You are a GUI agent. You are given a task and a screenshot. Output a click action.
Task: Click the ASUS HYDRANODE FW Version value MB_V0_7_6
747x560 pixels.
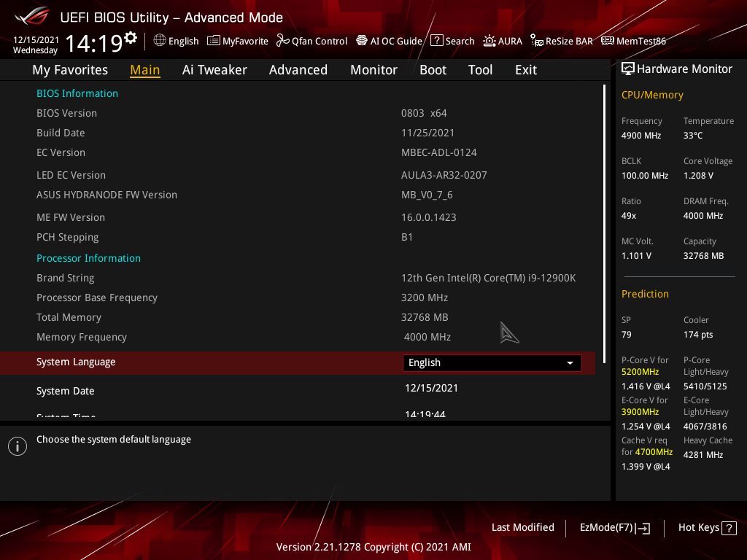[427, 195]
